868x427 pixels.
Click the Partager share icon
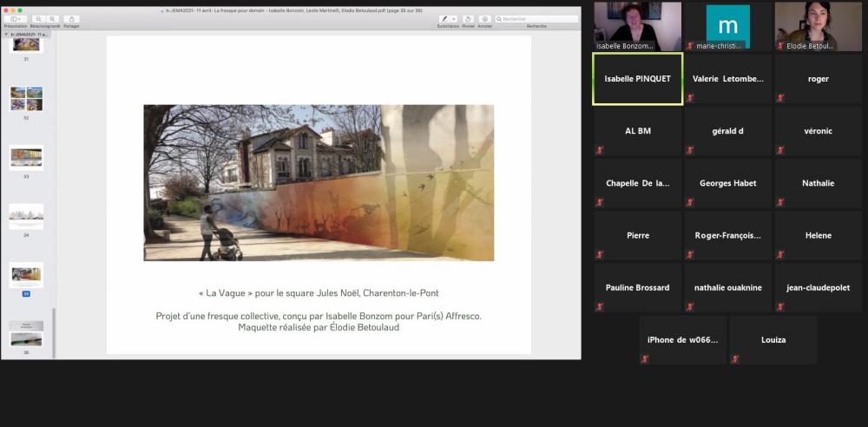point(71,18)
